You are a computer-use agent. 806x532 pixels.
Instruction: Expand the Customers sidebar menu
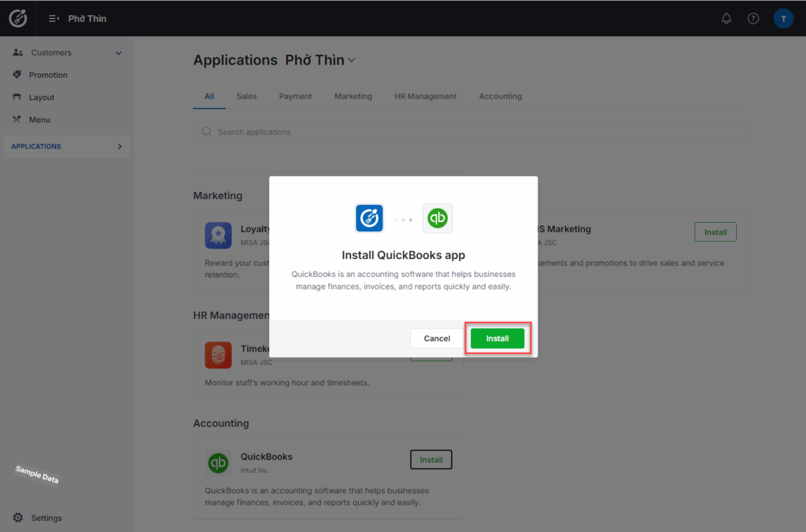(x=119, y=54)
